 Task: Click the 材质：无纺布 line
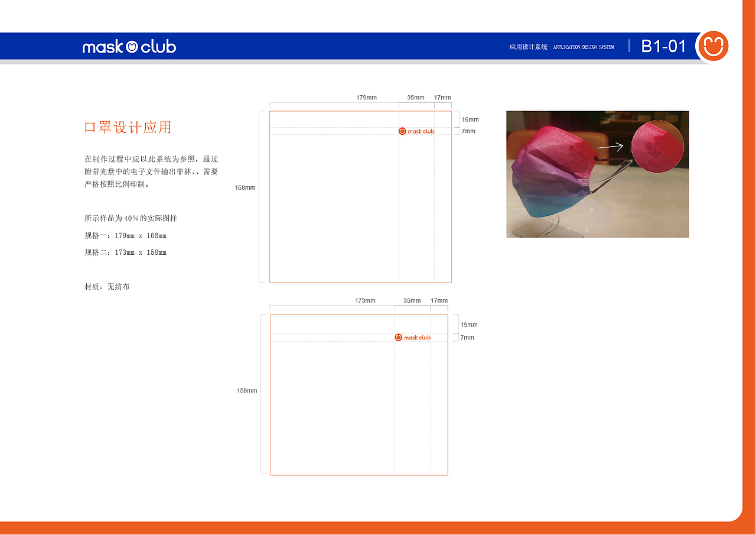(x=107, y=287)
